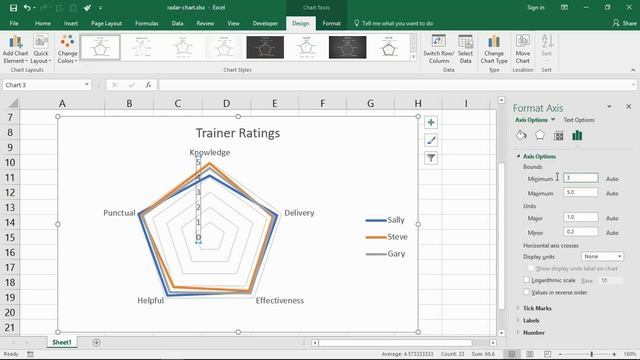Click the chart elements plus button
Screen dimensions: 640x360
pyautogui.click(x=431, y=122)
